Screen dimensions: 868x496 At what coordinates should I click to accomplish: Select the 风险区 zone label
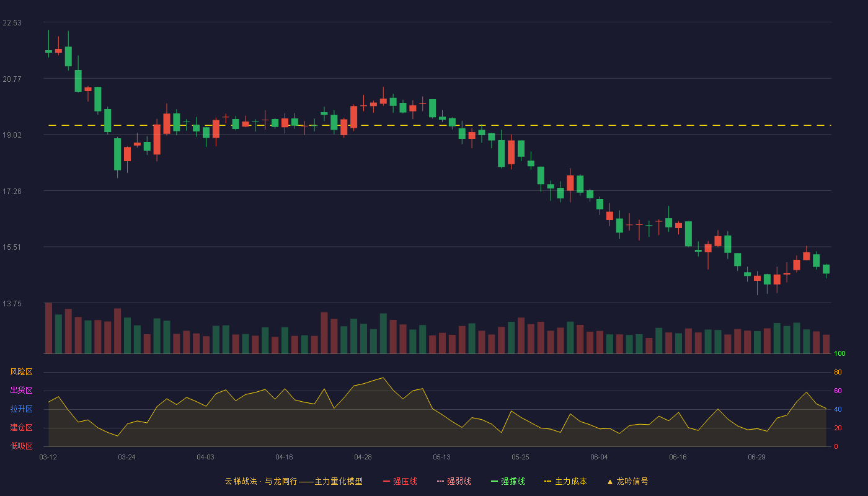pos(22,372)
